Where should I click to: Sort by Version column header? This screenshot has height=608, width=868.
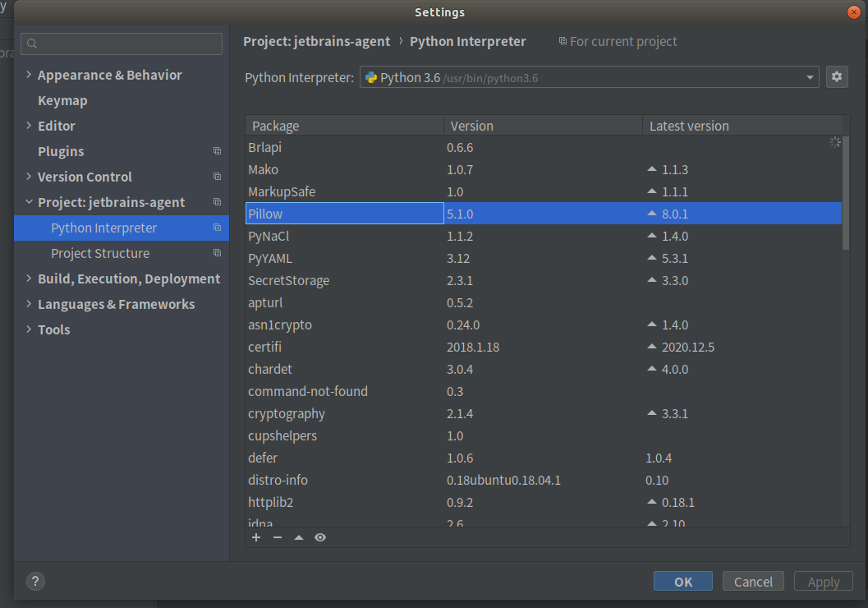pyautogui.click(x=543, y=126)
